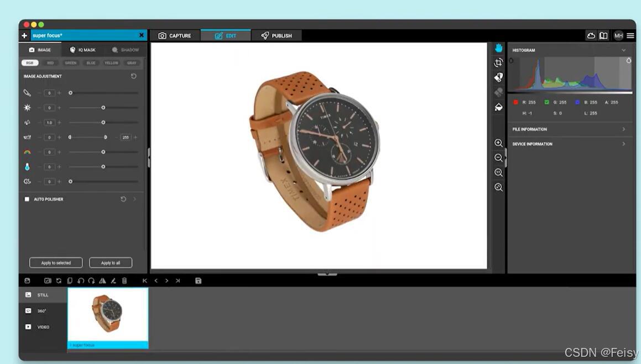Click the hue rainbow slider handle
This screenshot has width=641, height=364.
103,152
